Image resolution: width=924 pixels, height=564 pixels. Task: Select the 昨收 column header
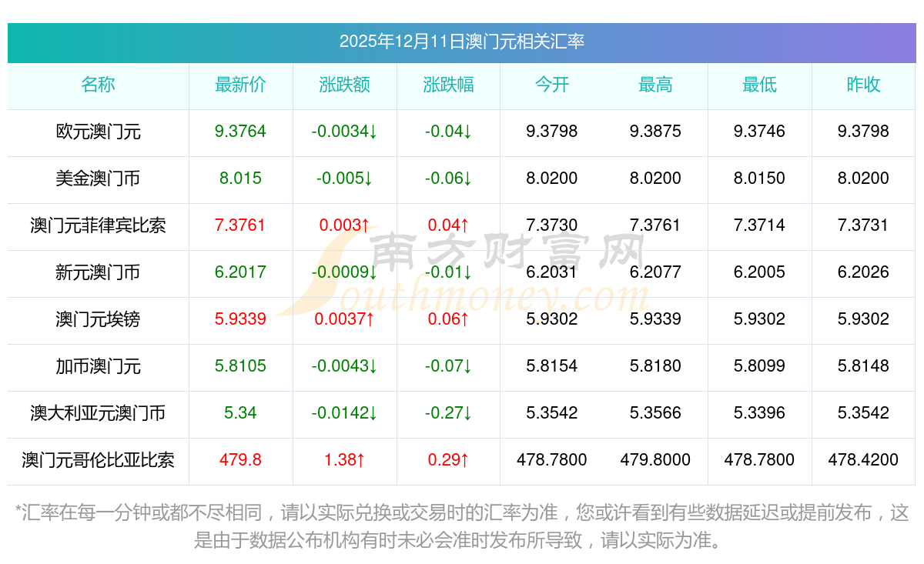[x=863, y=85]
